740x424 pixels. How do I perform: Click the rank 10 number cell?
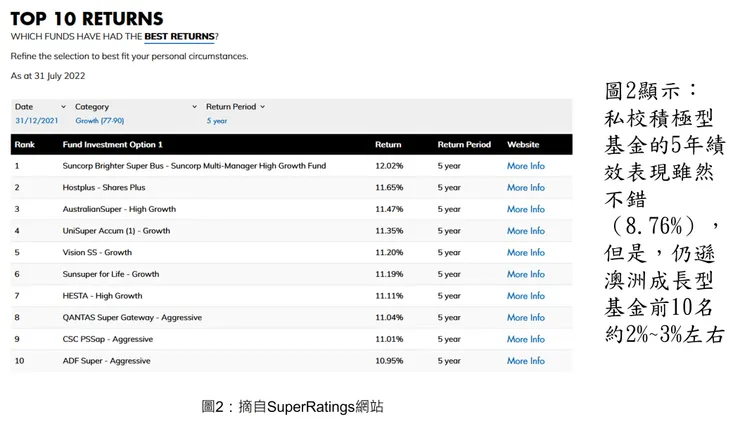coord(19,361)
